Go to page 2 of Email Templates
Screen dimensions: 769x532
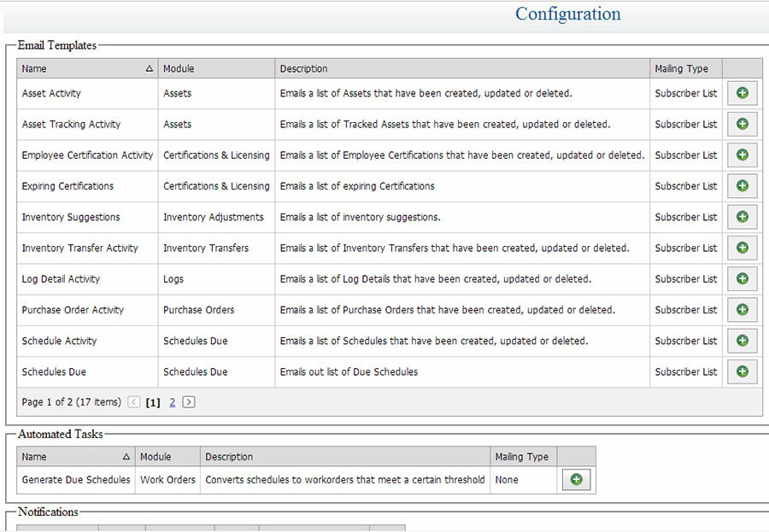click(173, 401)
